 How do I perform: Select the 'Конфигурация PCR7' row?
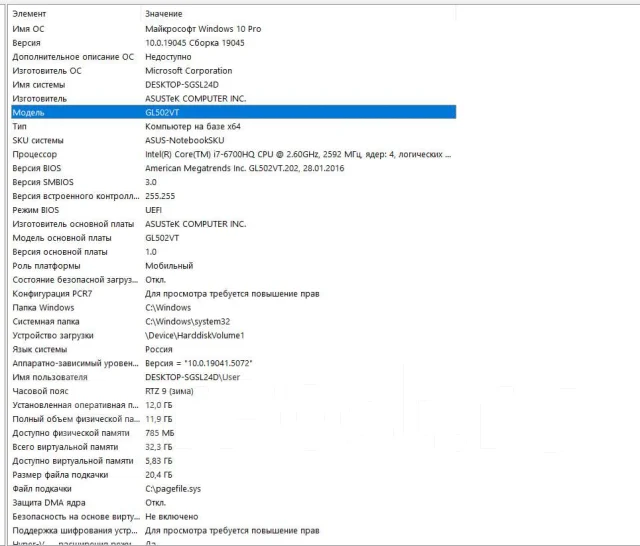[233, 293]
